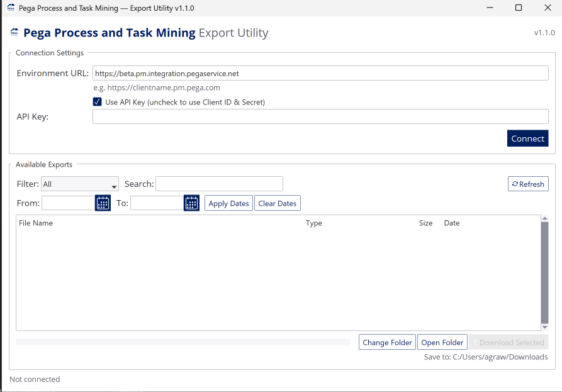Click the v1.1.0 version label
The image size is (562, 392).
pyautogui.click(x=544, y=33)
